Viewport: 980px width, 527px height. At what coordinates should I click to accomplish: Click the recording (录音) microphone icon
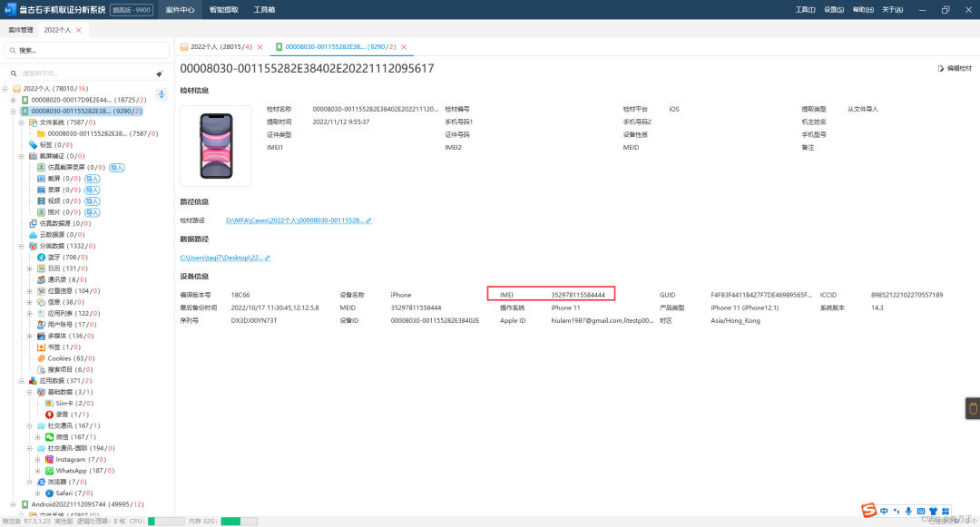(x=49, y=415)
